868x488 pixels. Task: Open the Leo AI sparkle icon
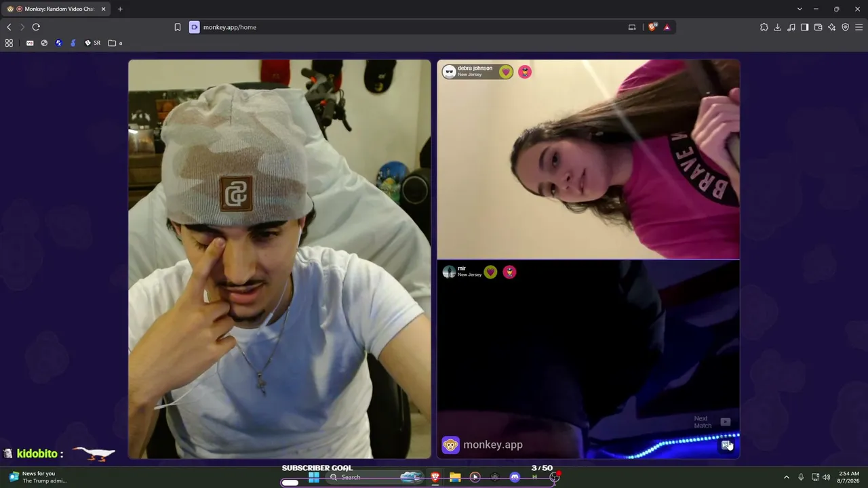point(832,27)
